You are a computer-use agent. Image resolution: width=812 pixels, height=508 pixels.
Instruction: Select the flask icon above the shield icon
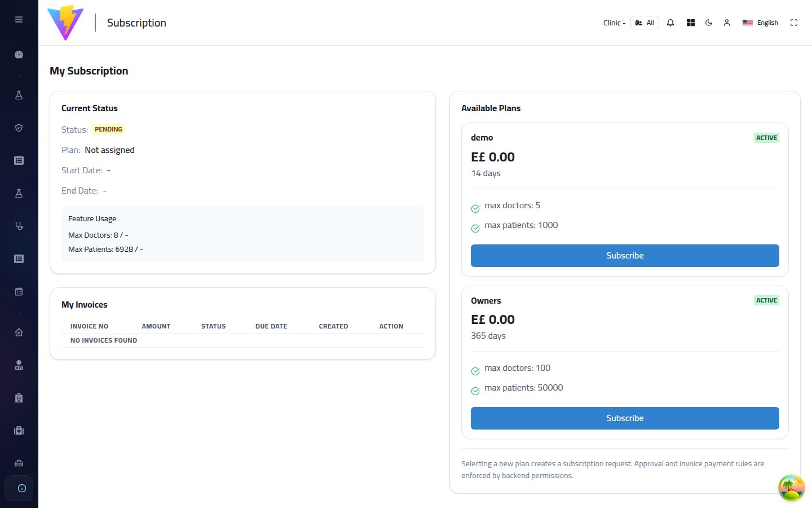(19, 95)
